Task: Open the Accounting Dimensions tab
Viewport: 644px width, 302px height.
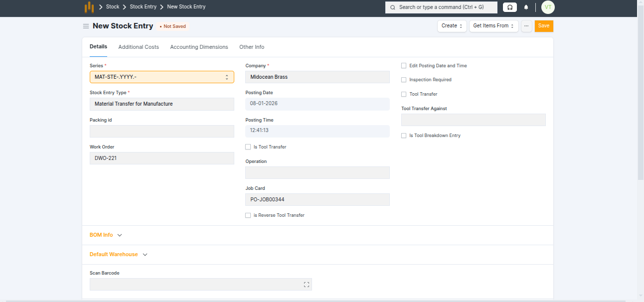Action: pyautogui.click(x=199, y=47)
